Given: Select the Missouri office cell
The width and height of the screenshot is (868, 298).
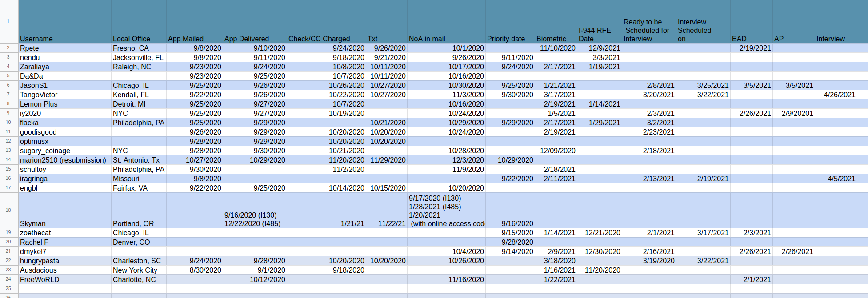Looking at the screenshot, I should 139,179.
